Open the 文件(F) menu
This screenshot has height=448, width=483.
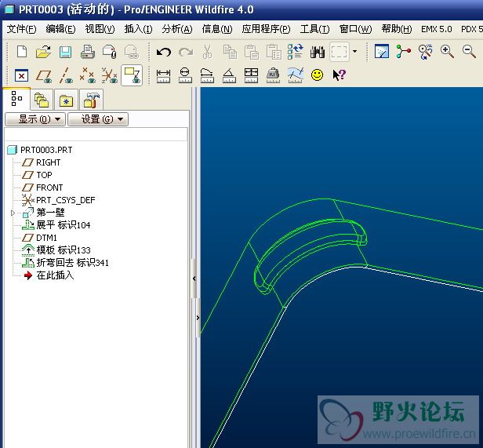[x=21, y=29]
